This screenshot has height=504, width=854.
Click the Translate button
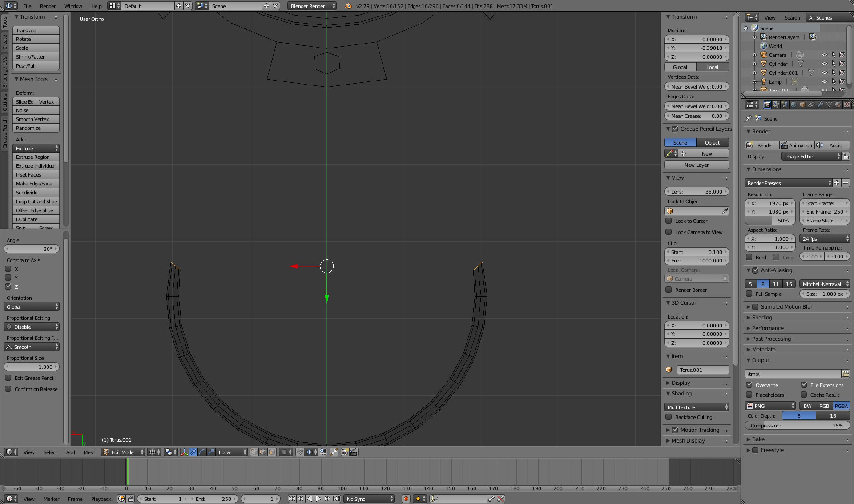(36, 30)
